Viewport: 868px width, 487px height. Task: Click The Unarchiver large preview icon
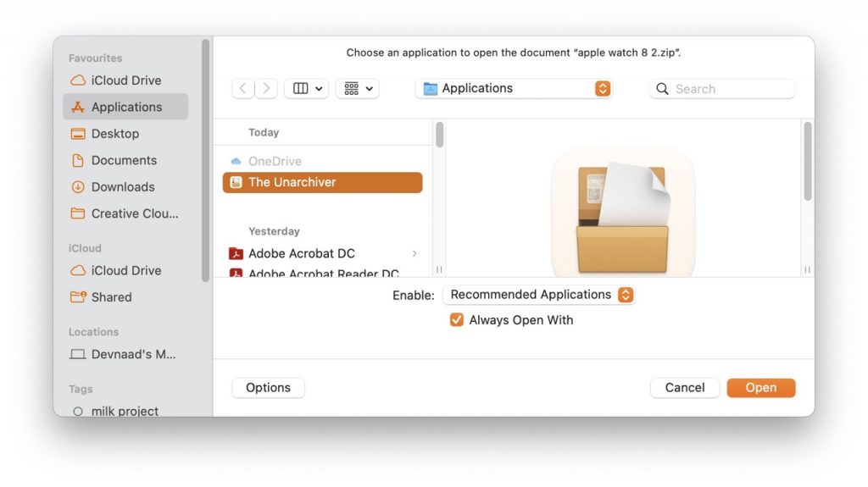tap(623, 213)
